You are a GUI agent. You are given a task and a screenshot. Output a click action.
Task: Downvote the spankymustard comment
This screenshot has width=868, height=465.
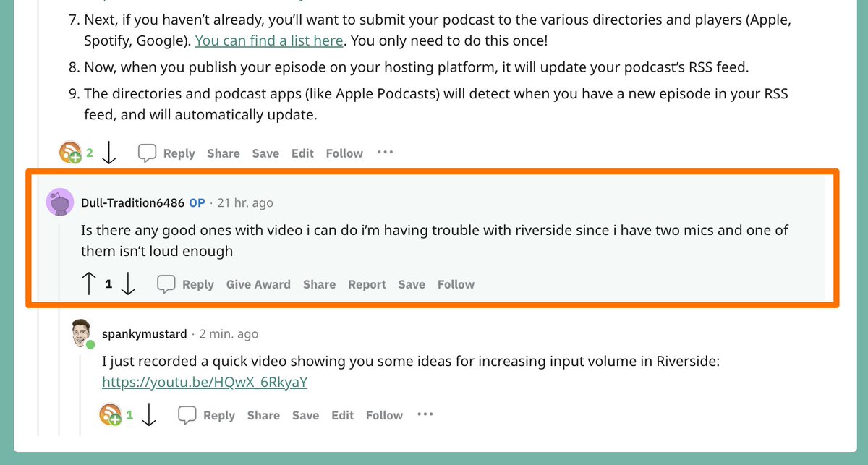149,415
